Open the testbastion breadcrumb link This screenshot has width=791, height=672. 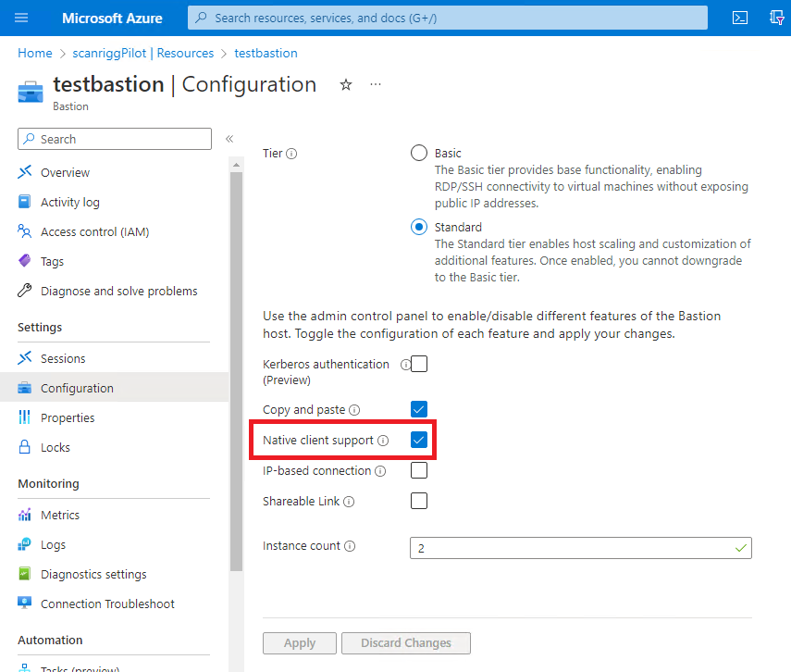266,53
